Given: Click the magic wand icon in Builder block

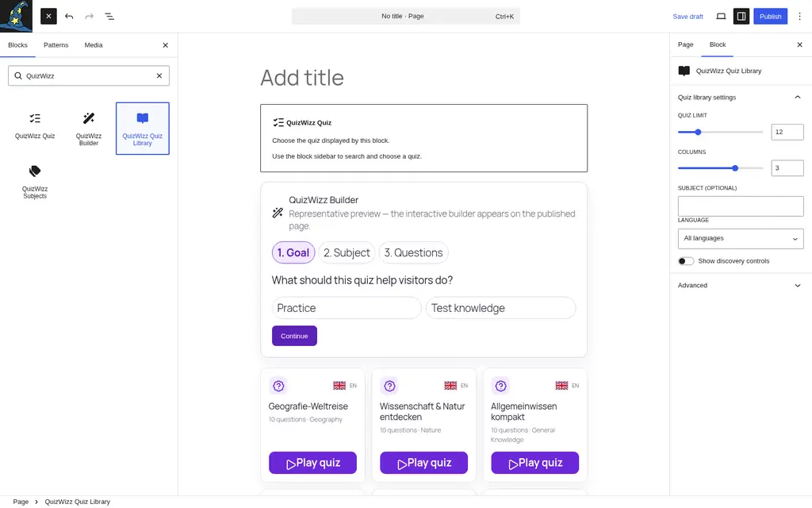Looking at the screenshot, I should [x=278, y=213].
